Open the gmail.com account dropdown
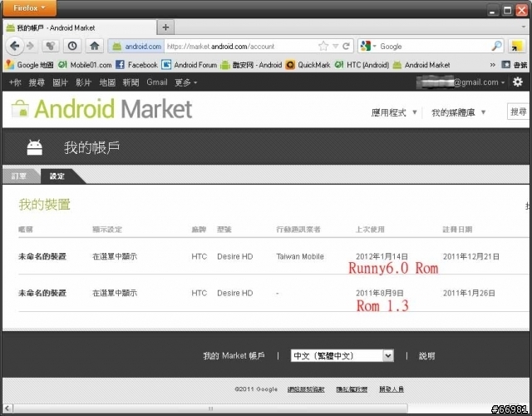532x416 pixels. [x=461, y=82]
